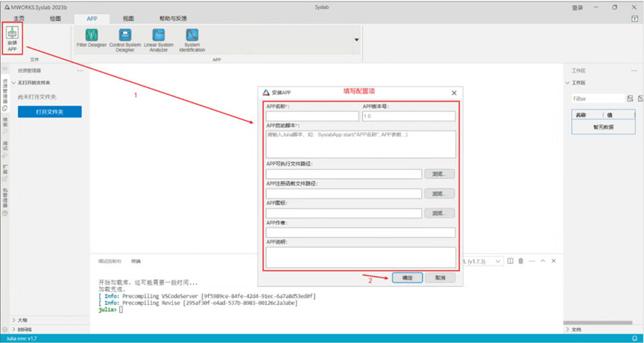
Task: Click the julia> prompt in the terminal
Action: click(107, 309)
